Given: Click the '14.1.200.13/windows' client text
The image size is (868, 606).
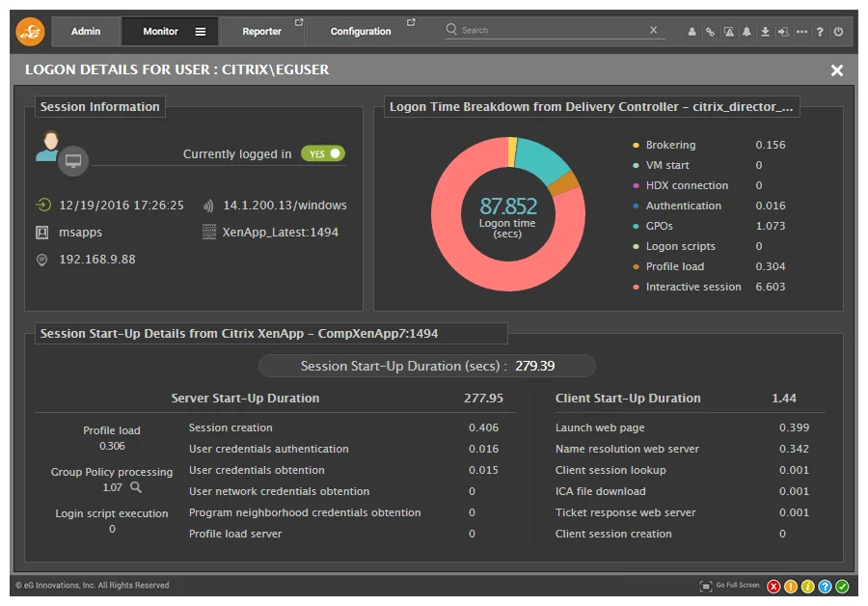Looking at the screenshot, I should point(285,206).
